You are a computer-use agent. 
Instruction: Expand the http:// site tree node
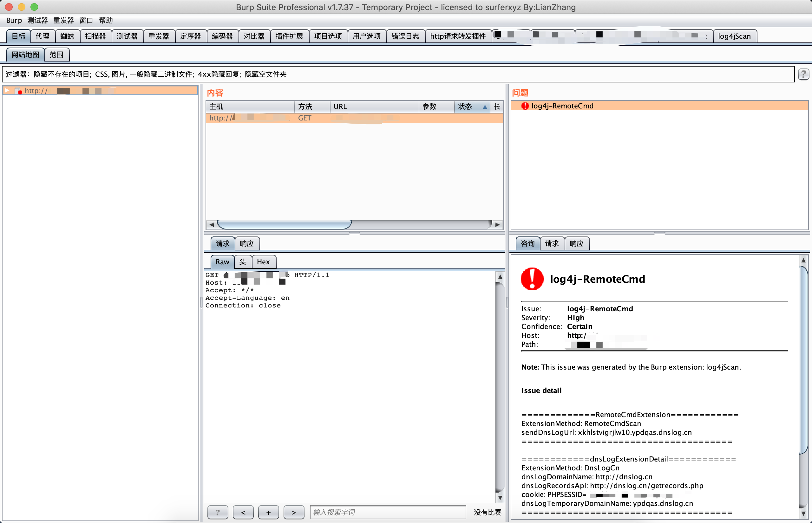click(7, 90)
